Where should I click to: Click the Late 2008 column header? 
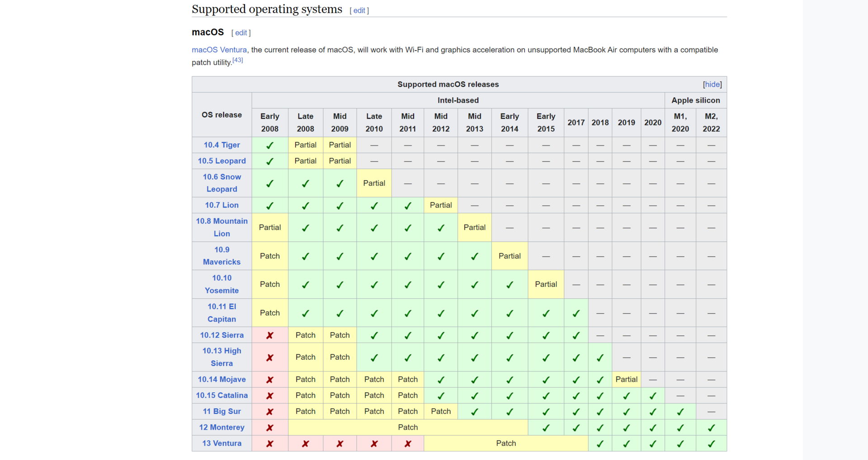tap(306, 122)
